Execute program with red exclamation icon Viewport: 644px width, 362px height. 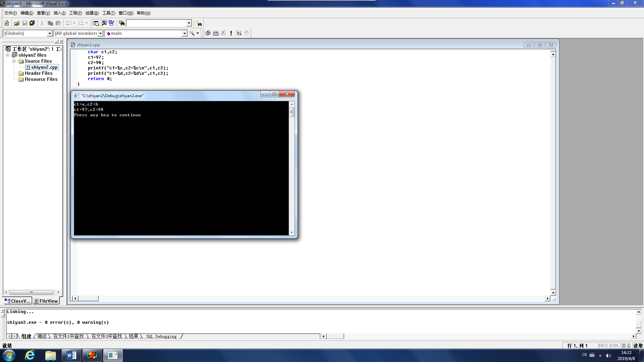(231, 33)
